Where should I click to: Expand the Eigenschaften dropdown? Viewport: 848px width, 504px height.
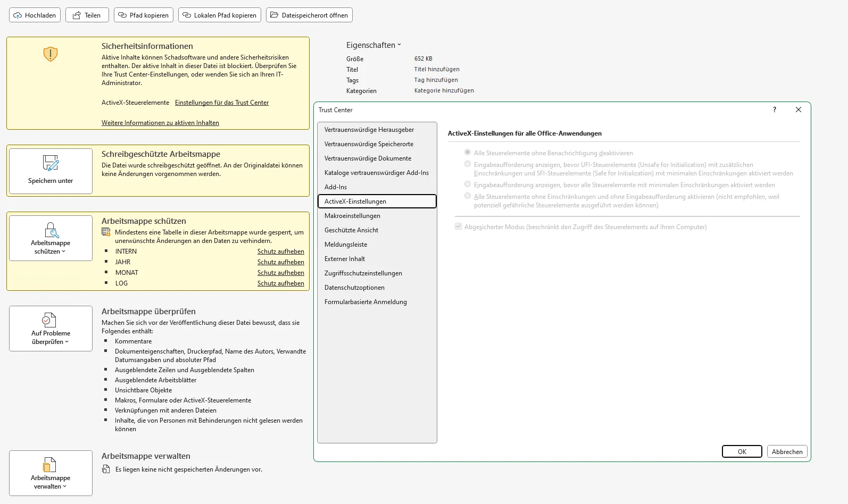373,45
